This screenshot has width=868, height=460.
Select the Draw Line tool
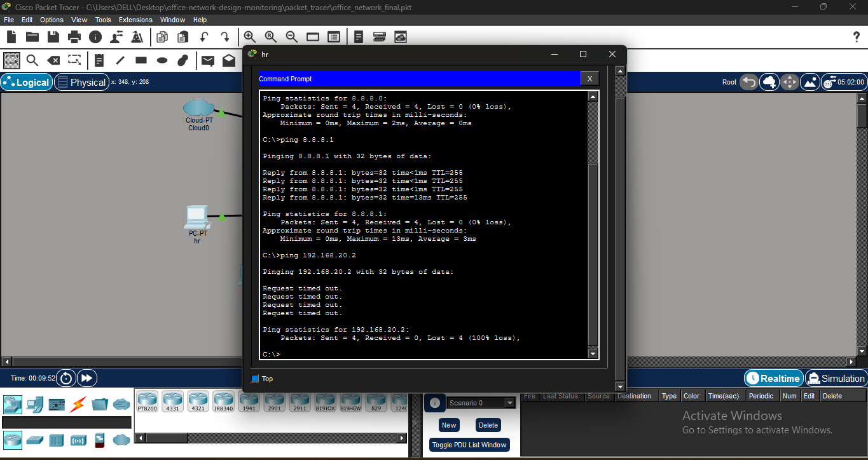coord(120,60)
